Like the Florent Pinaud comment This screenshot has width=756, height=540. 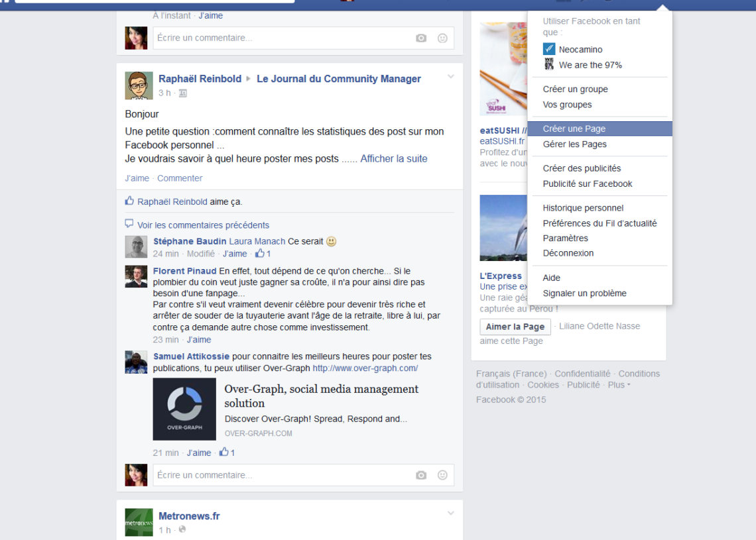click(x=198, y=339)
